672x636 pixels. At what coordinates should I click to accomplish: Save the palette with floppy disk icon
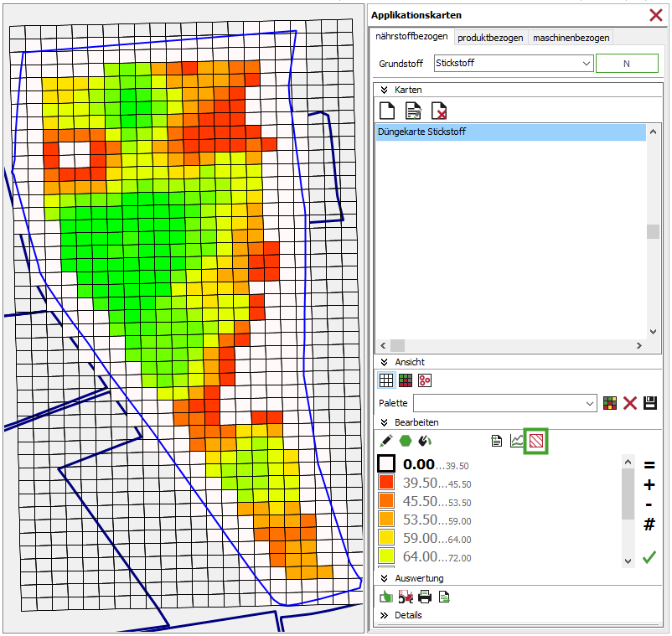pos(650,403)
